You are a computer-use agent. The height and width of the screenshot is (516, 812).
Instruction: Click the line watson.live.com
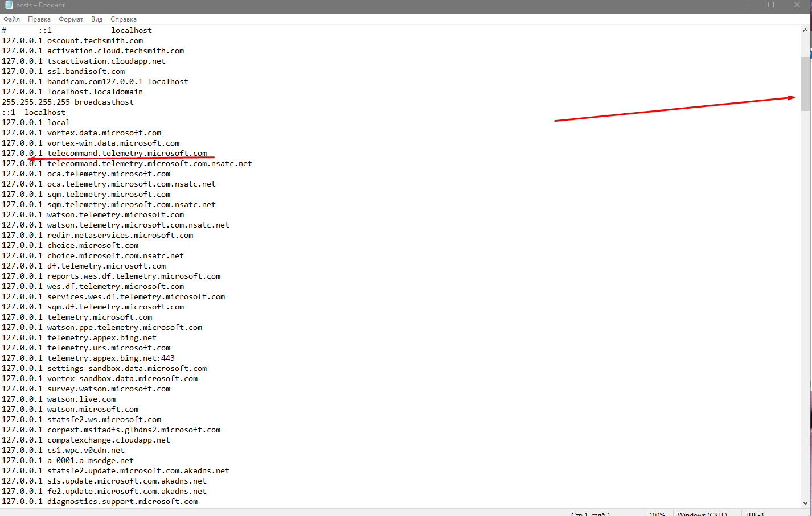click(59, 399)
